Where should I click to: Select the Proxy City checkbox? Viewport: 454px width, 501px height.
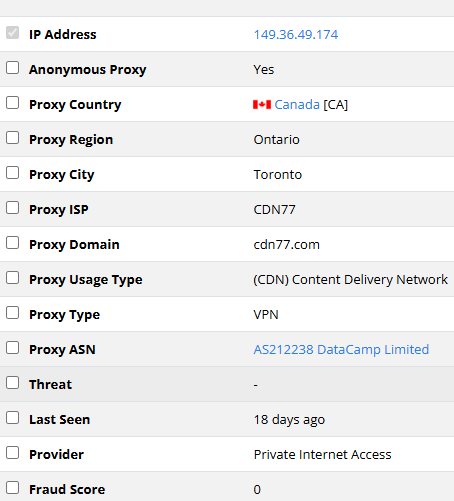click(13, 173)
